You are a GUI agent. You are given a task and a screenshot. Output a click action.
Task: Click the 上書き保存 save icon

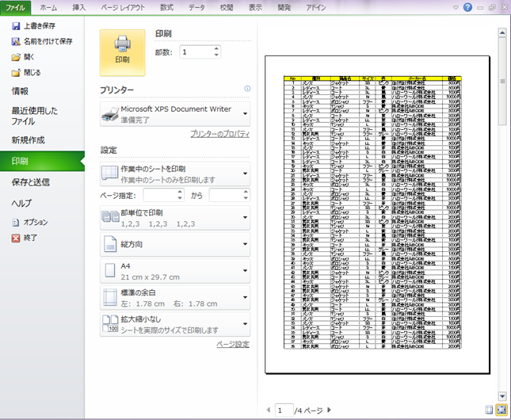[x=16, y=26]
